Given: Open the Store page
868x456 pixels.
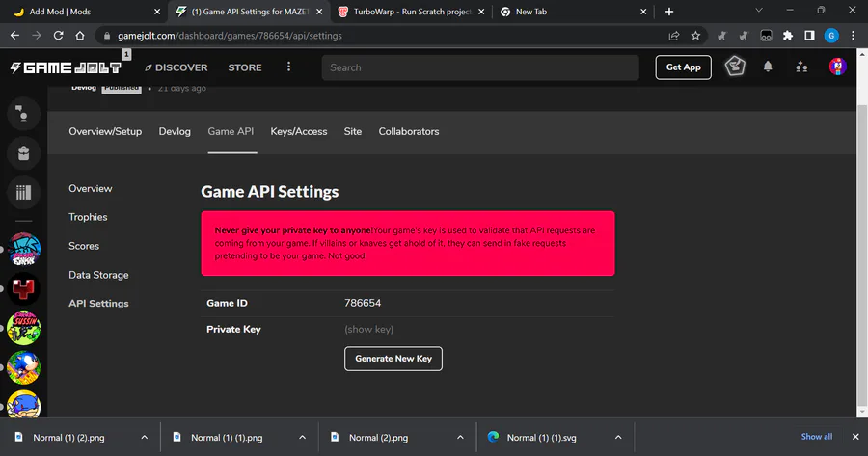Looking at the screenshot, I should (245, 67).
